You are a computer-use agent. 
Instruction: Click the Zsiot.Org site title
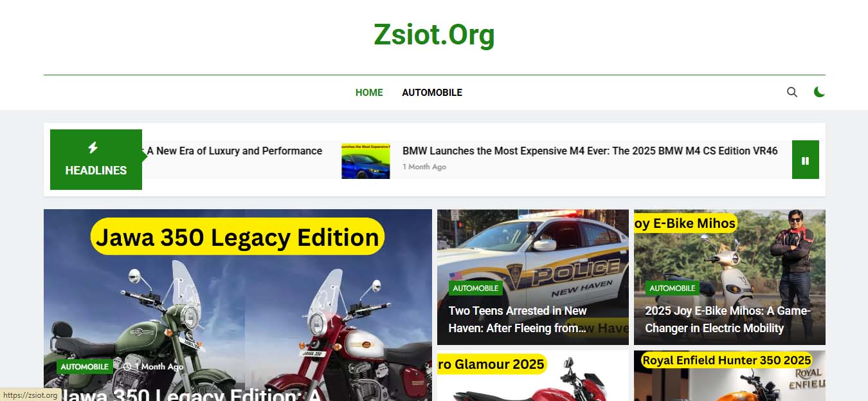(x=435, y=35)
